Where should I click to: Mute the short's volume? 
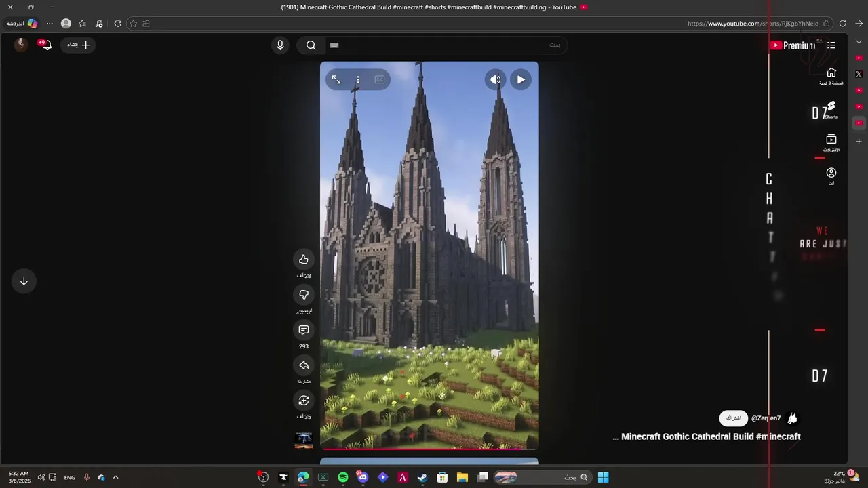495,79
